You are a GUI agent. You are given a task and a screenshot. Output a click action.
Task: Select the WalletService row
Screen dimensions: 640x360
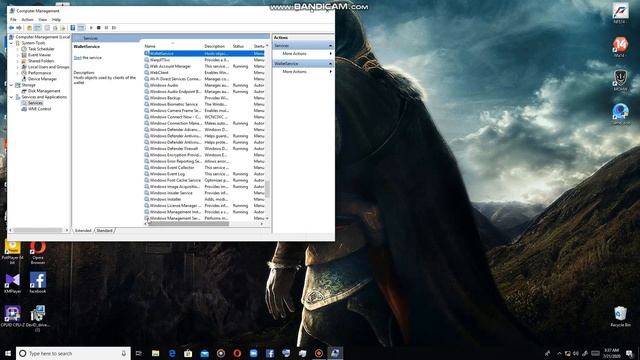tap(204, 53)
